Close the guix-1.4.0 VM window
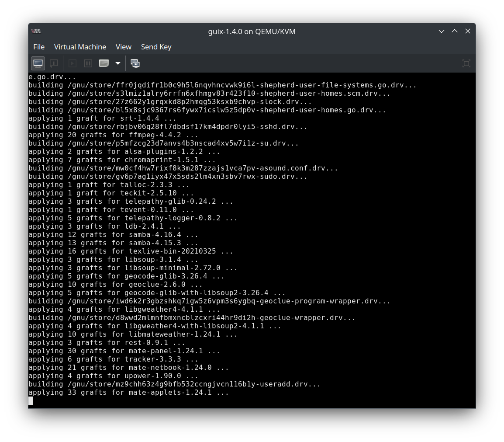Screen dimensions: 504x442 (467, 31)
